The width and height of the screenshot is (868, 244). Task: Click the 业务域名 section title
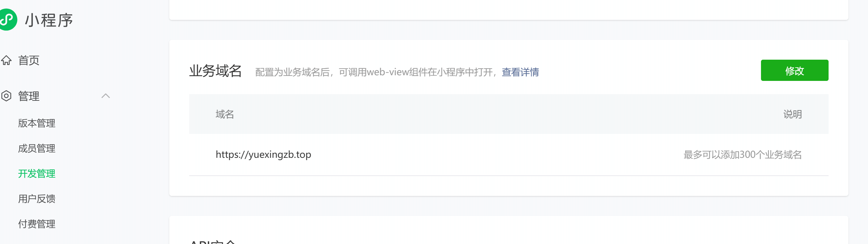pyautogui.click(x=215, y=71)
